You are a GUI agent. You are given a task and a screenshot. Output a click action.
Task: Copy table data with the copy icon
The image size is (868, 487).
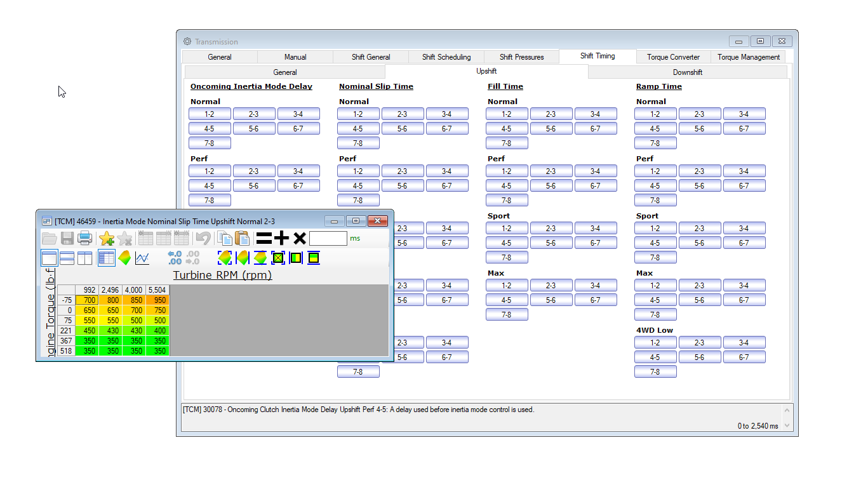coord(224,238)
